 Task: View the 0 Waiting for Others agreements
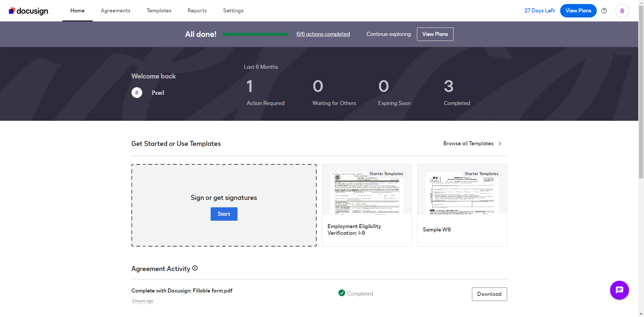coord(334,92)
